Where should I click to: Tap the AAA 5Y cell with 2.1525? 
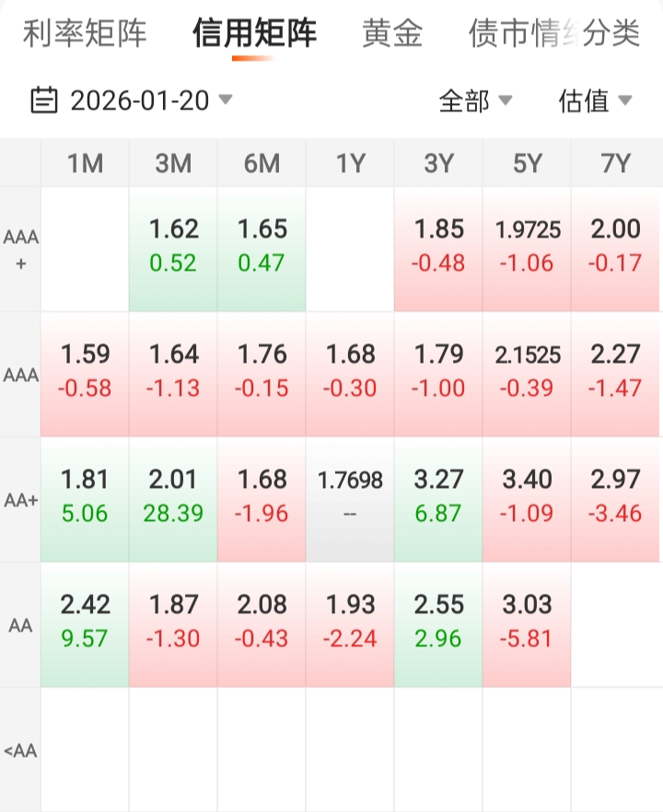527,374
